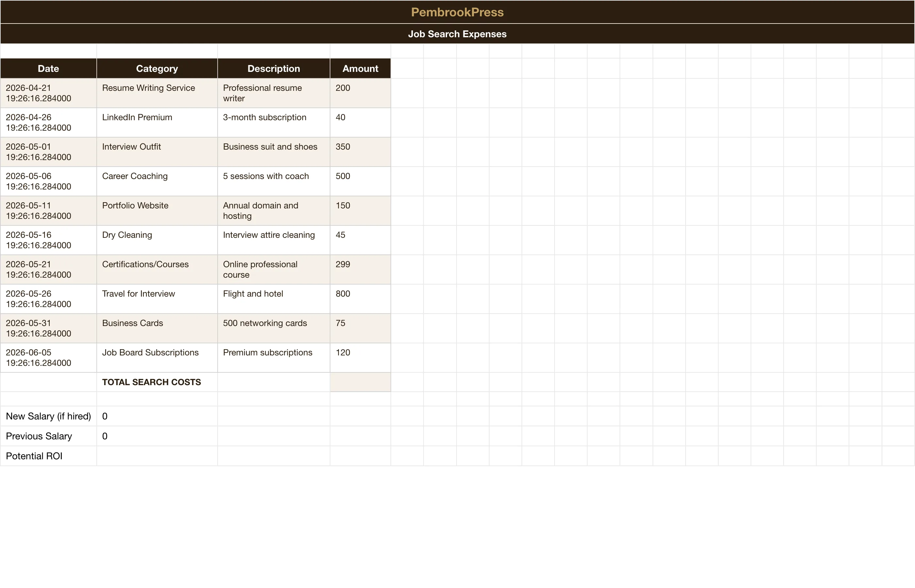Select the Interview Outfit category cell
Viewport: 915px width, 588px height.
[157, 152]
